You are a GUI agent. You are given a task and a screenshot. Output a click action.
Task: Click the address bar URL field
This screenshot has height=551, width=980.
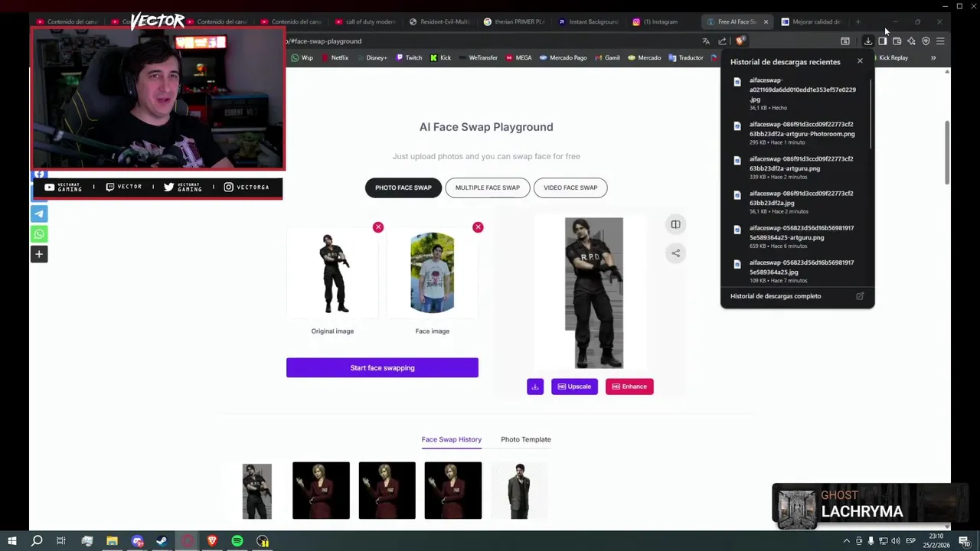coord(490,41)
